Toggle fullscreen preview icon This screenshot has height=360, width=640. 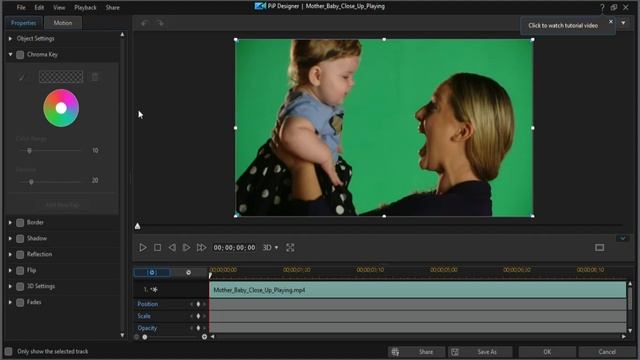point(290,247)
